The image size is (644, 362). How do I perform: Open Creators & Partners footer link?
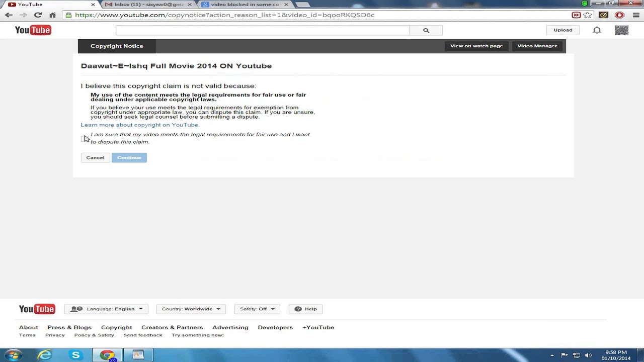point(172,327)
